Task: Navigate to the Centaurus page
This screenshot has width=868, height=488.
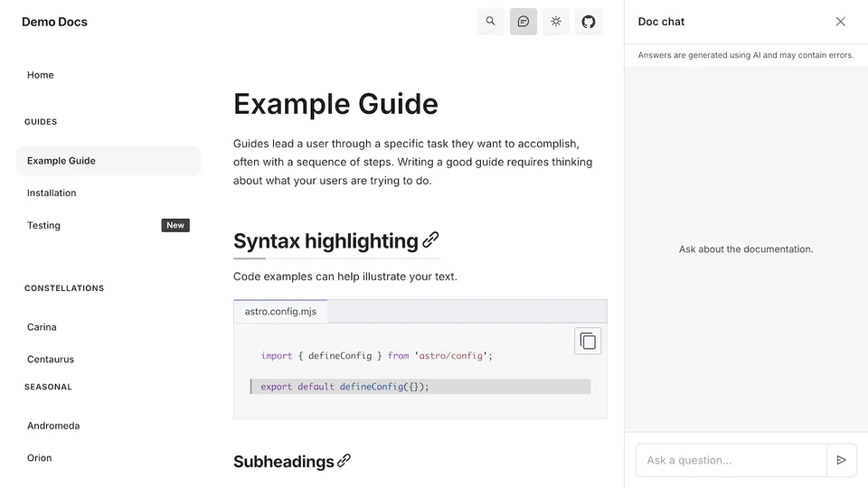Action: pyautogui.click(x=51, y=360)
